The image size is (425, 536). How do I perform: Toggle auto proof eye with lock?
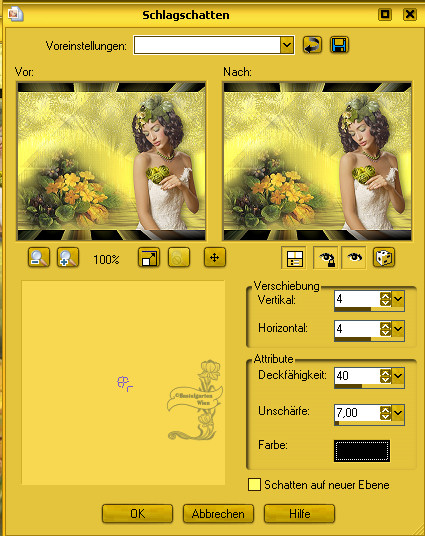[x=326, y=258]
